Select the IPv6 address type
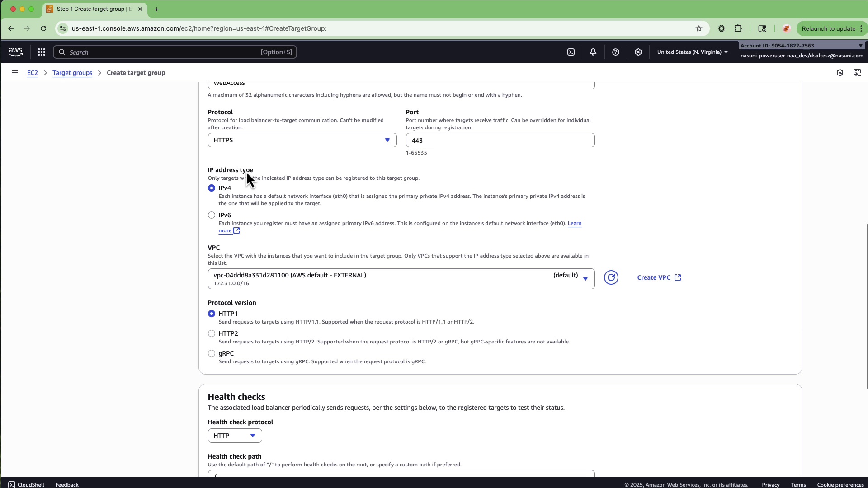This screenshot has width=868, height=488. coord(212,215)
